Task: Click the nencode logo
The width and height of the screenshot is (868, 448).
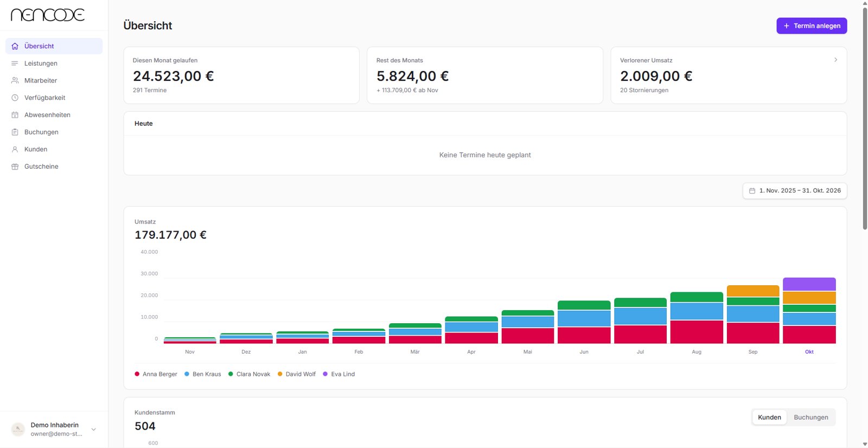Action: 48,15
